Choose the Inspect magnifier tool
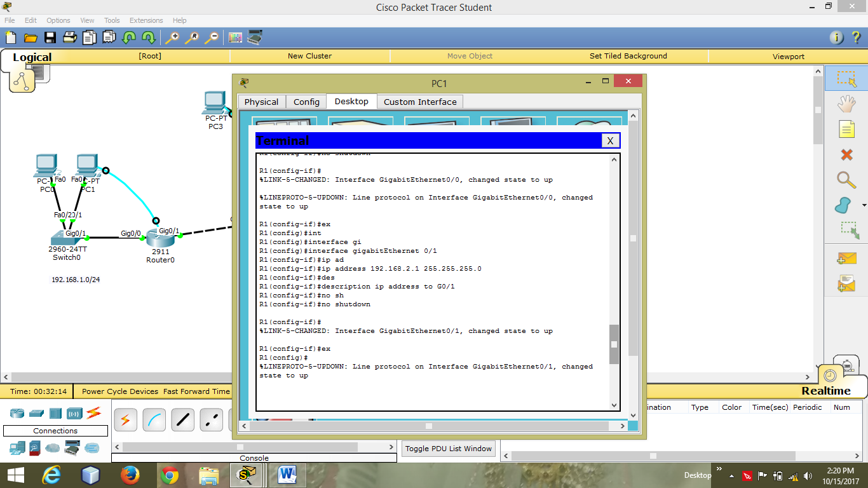The image size is (868, 488). [846, 180]
